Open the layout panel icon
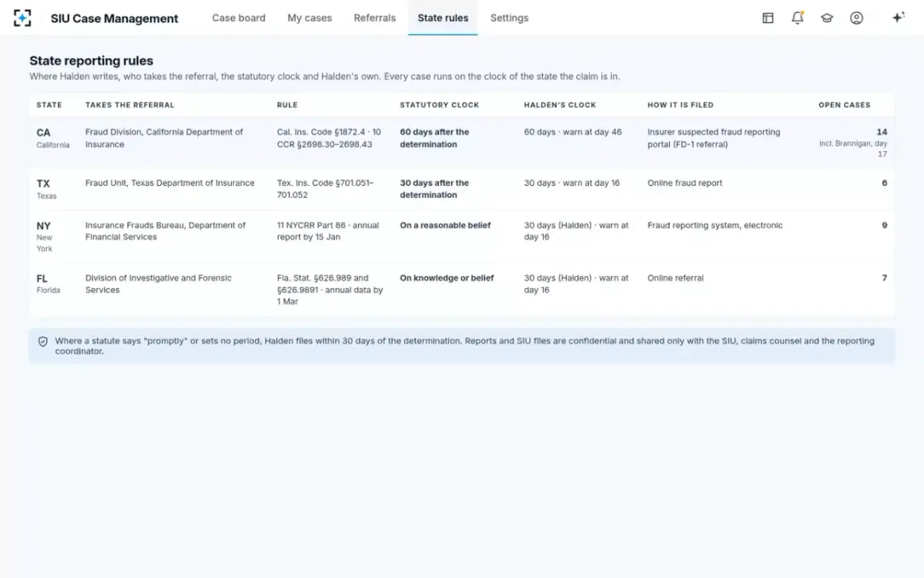This screenshot has width=924, height=578. pos(768,18)
